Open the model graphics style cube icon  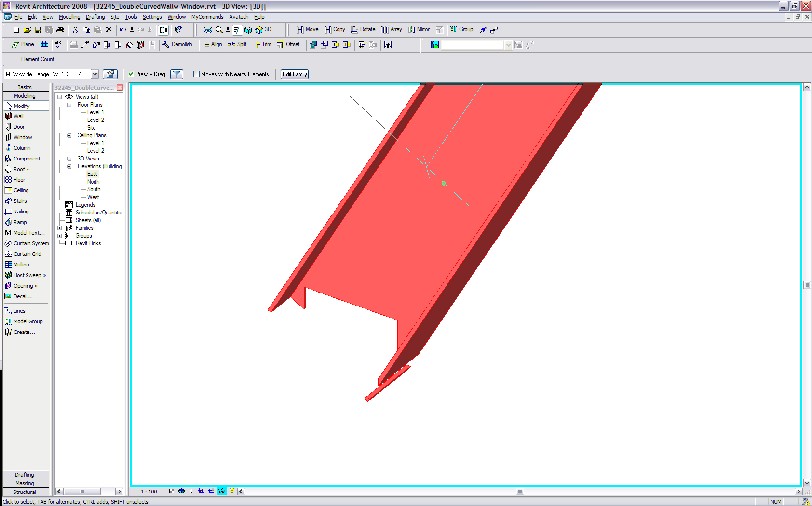[181, 492]
